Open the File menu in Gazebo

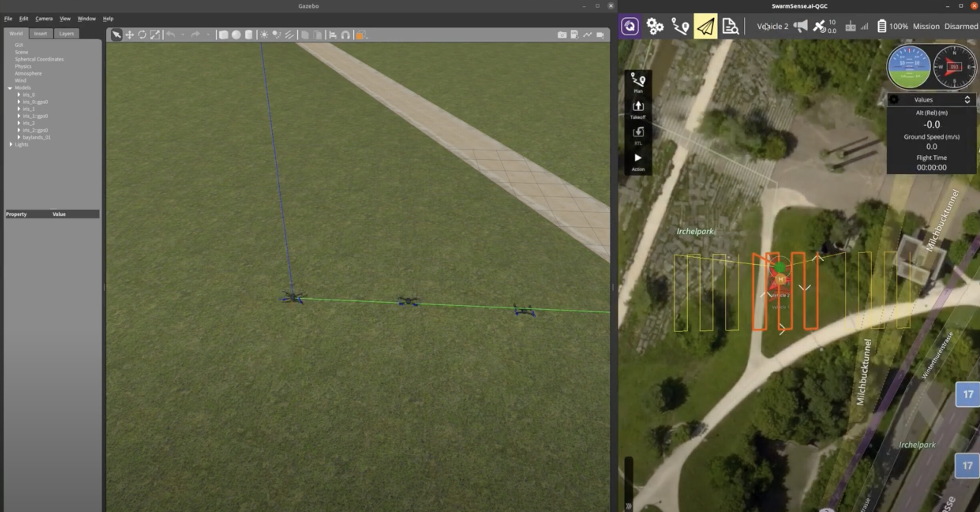pos(8,18)
